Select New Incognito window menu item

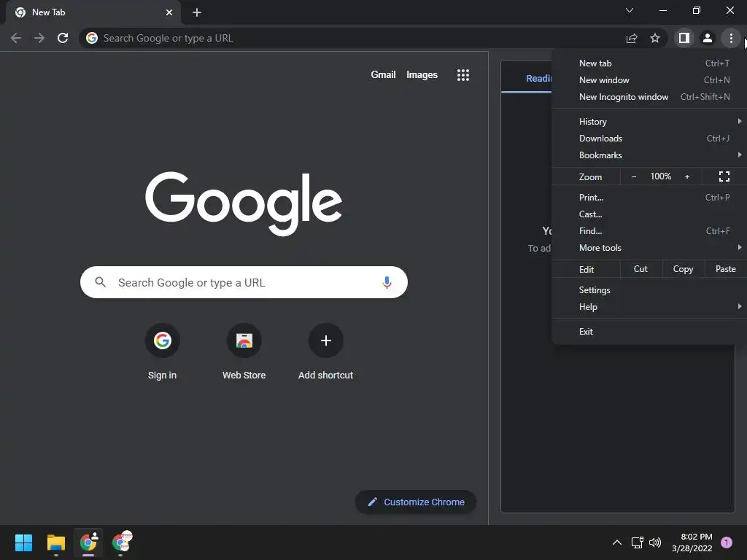[x=649, y=97]
